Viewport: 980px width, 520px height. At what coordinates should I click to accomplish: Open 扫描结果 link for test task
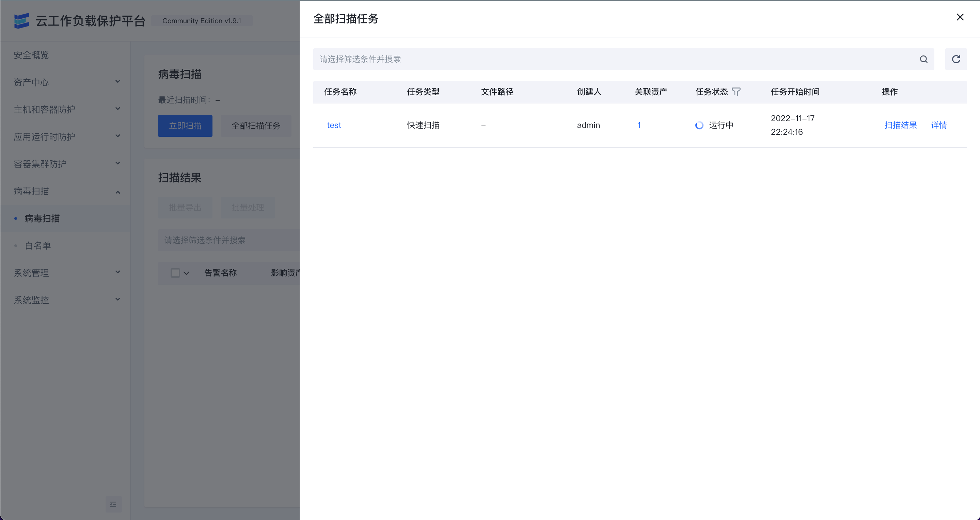point(900,126)
